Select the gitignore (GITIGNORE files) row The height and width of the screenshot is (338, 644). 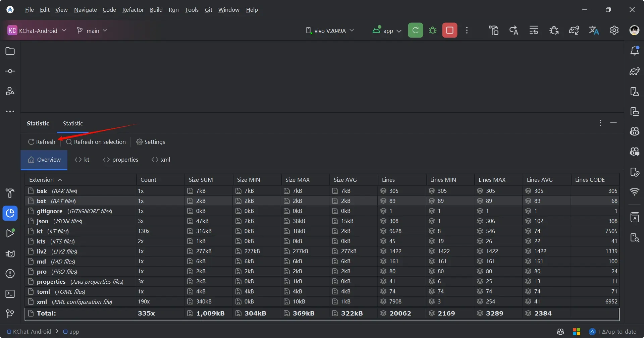point(322,211)
